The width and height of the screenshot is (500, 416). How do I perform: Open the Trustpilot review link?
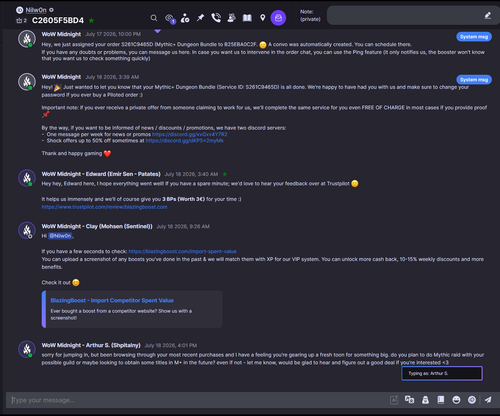click(x=104, y=207)
